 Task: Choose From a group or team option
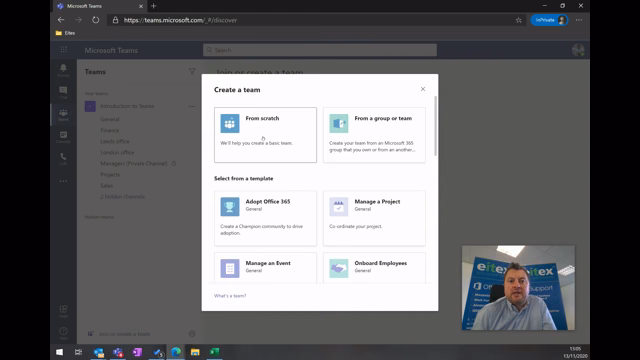click(x=374, y=135)
